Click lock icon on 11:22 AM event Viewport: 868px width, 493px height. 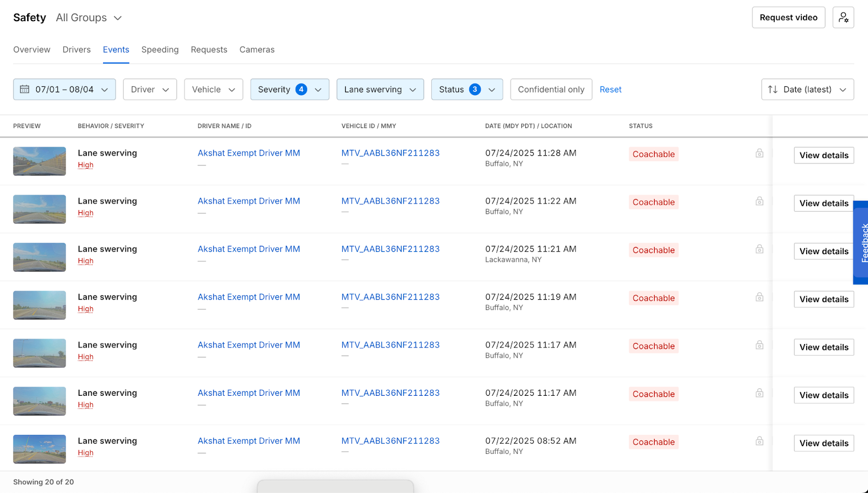coord(759,201)
